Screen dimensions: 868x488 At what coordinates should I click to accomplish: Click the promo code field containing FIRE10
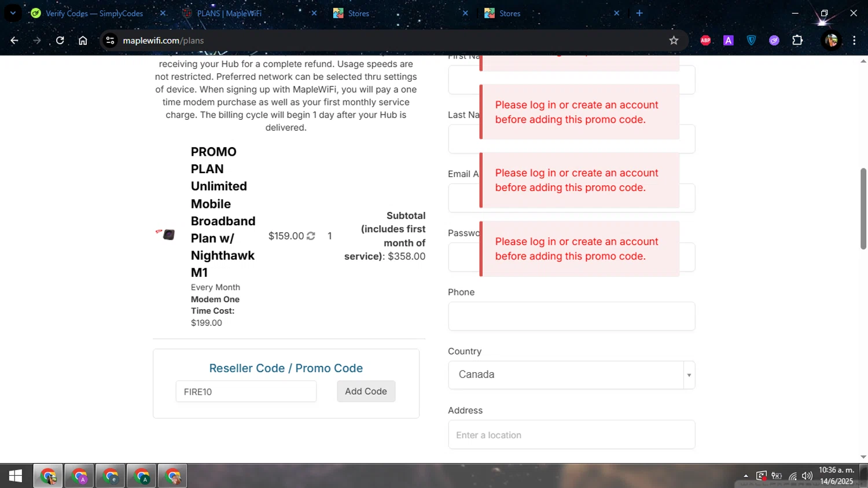pyautogui.click(x=246, y=391)
